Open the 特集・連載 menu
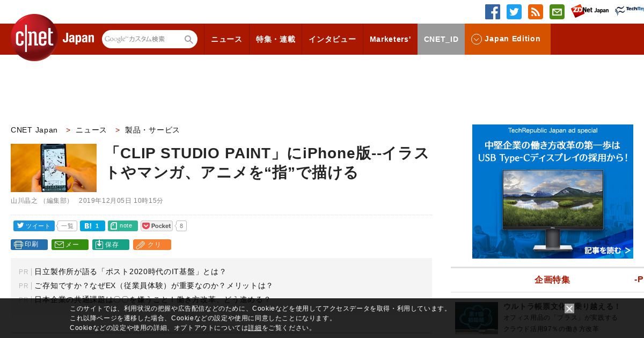644x338 pixels. 275,39
